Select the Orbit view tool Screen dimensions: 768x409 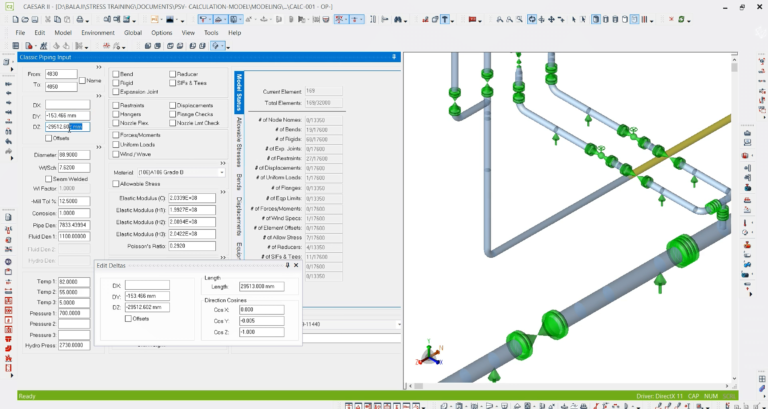click(532, 20)
